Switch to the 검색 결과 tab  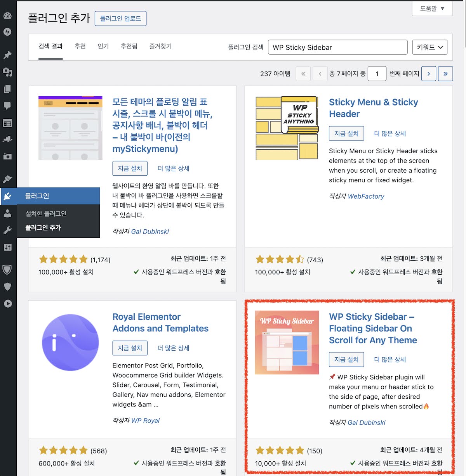coord(50,46)
